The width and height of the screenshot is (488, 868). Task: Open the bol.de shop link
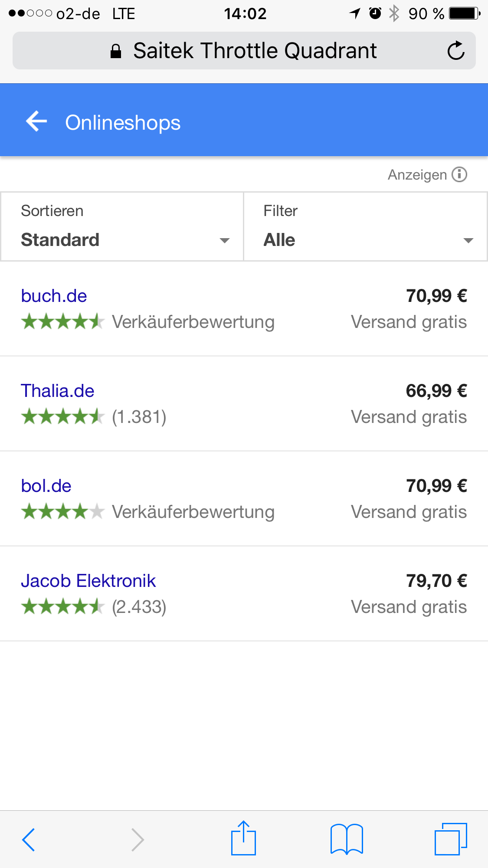[46, 486]
